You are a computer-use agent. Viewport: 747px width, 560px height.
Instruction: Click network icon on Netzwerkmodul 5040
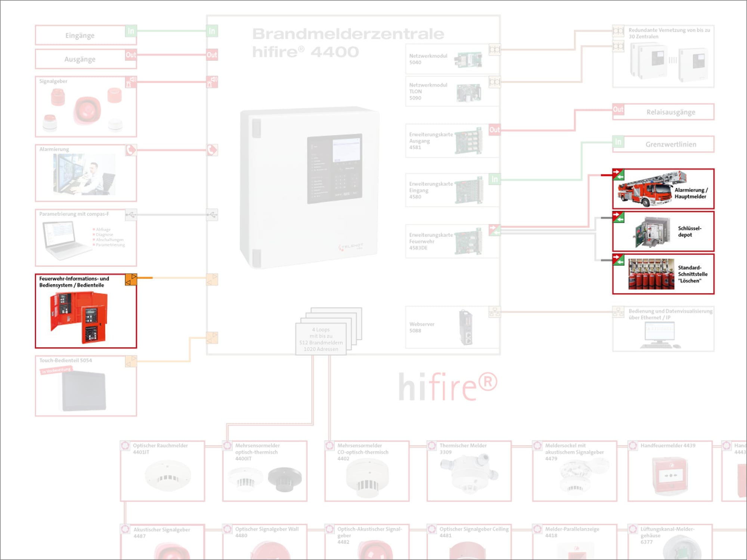495,50
